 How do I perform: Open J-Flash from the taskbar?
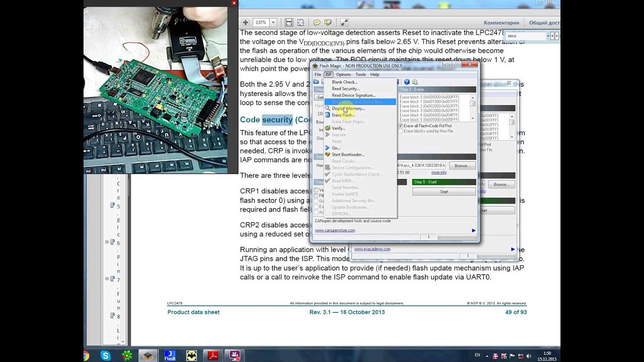pyautogui.click(x=170, y=355)
